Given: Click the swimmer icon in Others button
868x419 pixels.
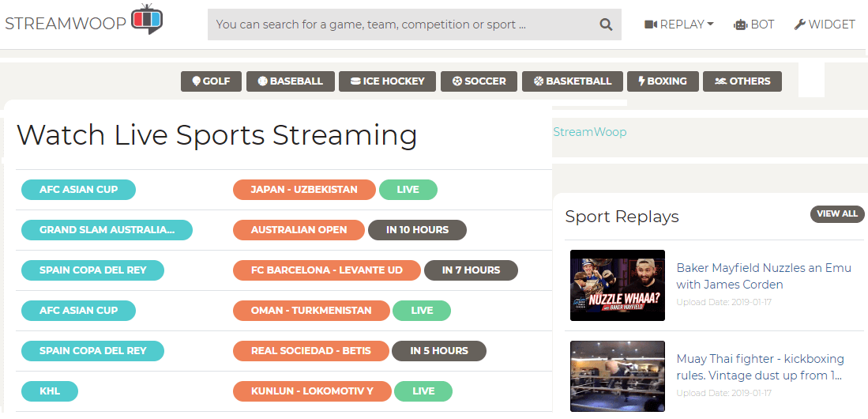Looking at the screenshot, I should (720, 81).
